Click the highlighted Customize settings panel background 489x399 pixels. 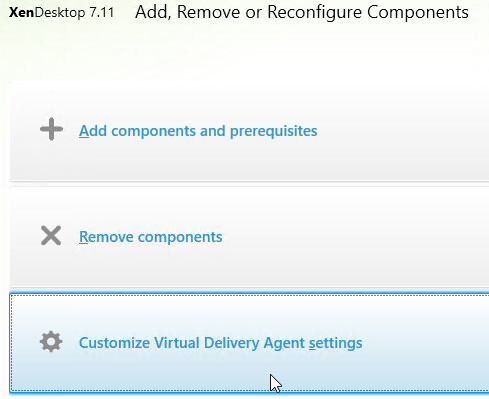pyautogui.click(x=417, y=367)
